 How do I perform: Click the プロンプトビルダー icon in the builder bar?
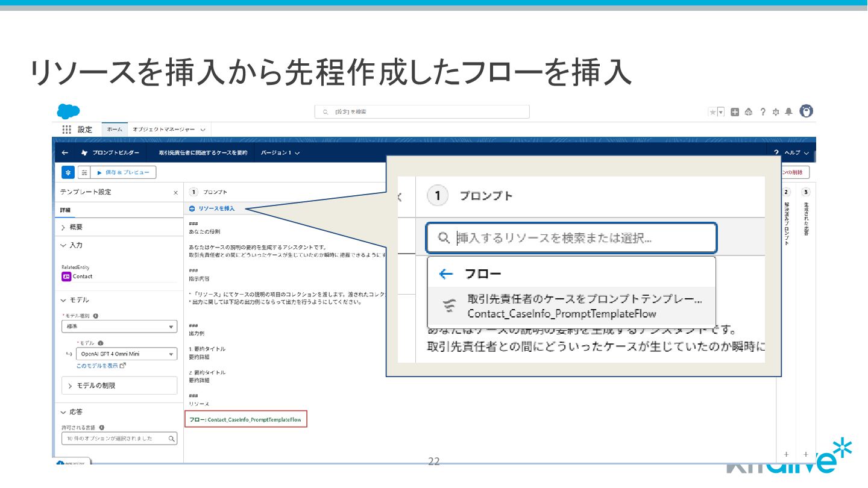[x=84, y=153]
